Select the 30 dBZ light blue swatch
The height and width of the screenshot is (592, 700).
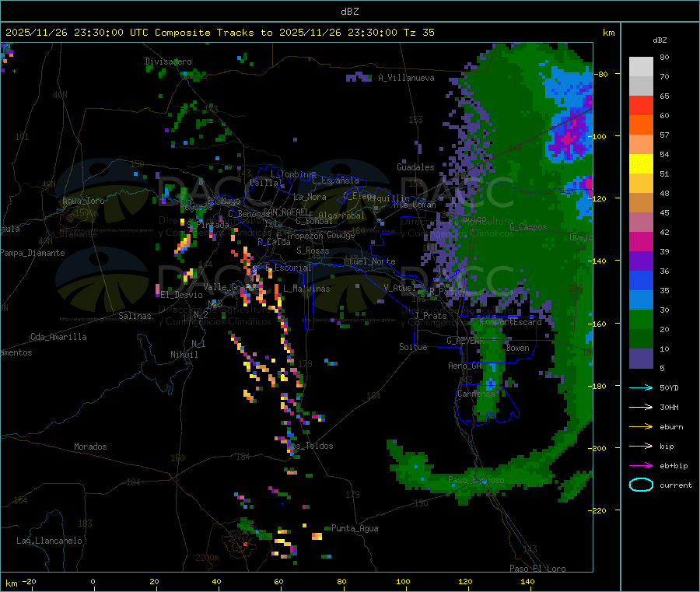click(x=641, y=300)
